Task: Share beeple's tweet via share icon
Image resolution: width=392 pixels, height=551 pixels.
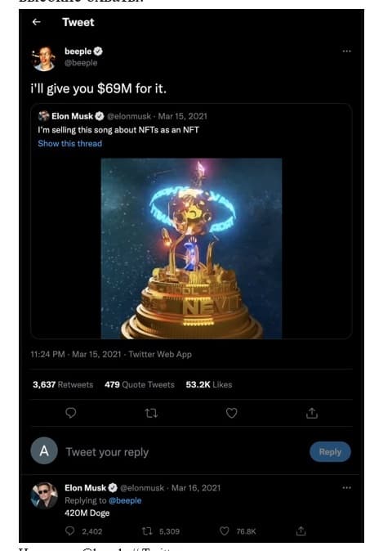Action: [x=312, y=414]
